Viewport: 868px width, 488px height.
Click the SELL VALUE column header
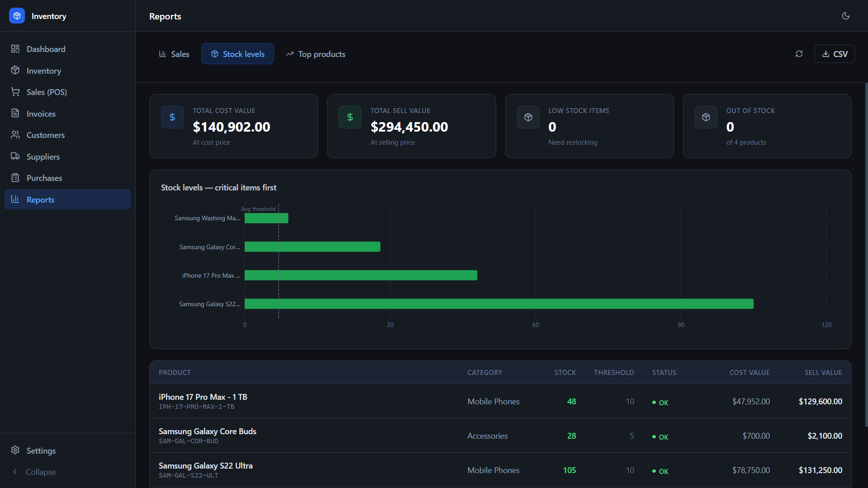823,373
